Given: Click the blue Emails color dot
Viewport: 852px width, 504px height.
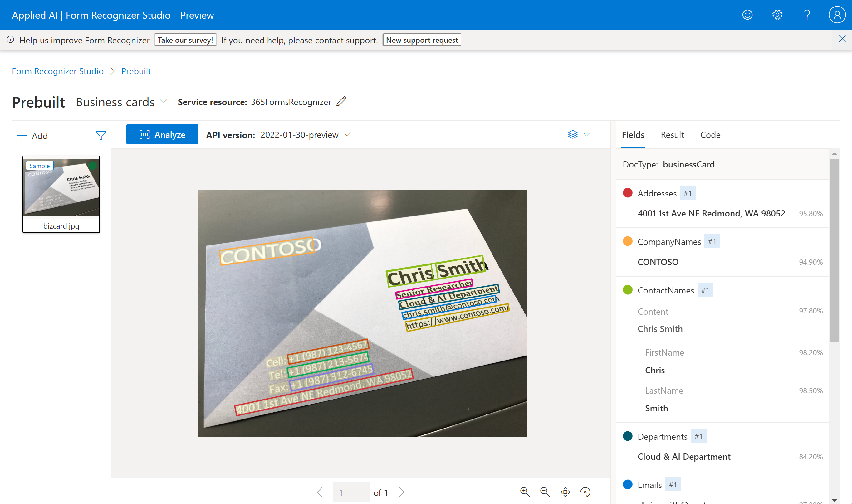Looking at the screenshot, I should click(x=627, y=485).
